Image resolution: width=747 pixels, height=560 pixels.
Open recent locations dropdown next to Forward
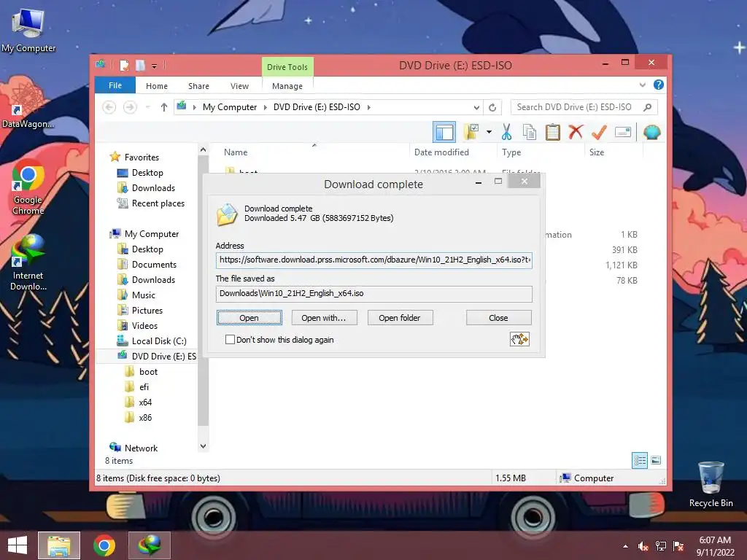148,107
